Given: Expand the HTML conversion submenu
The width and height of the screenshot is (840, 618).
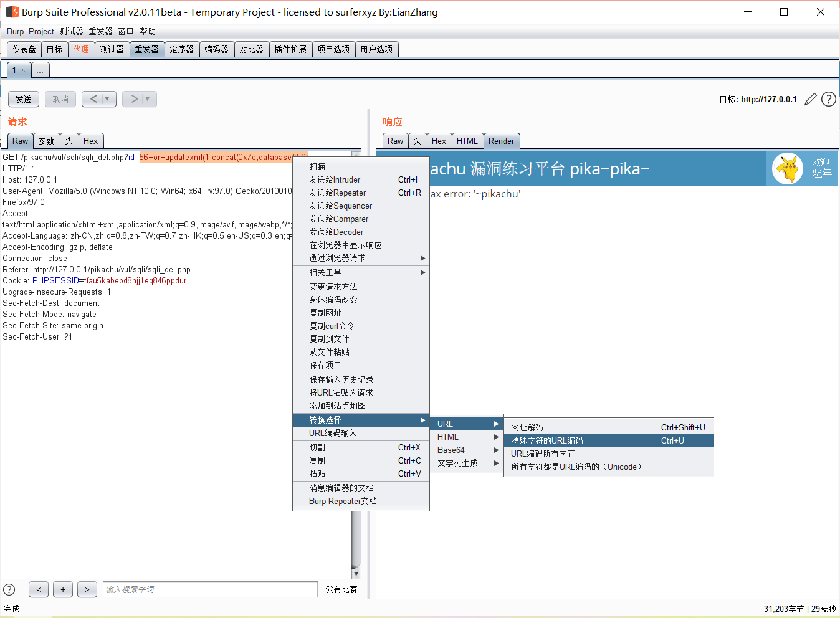Looking at the screenshot, I should tap(466, 437).
